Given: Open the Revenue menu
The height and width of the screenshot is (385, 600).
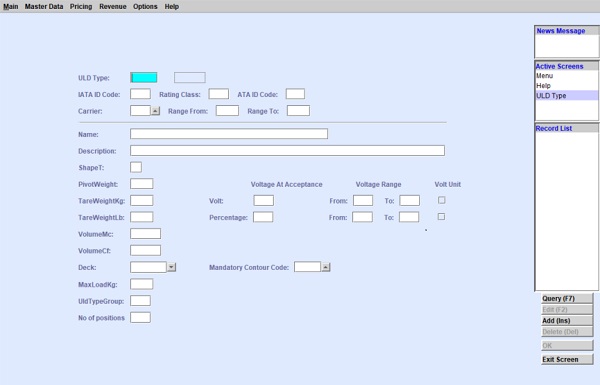Looking at the screenshot, I should [112, 7].
